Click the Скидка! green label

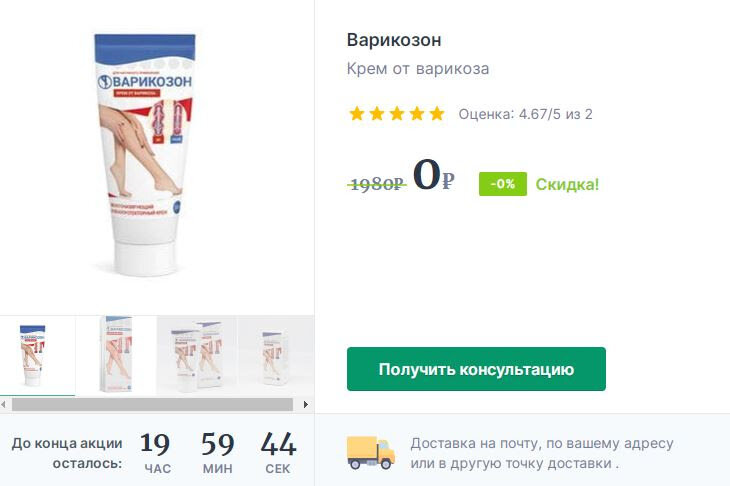[567, 184]
